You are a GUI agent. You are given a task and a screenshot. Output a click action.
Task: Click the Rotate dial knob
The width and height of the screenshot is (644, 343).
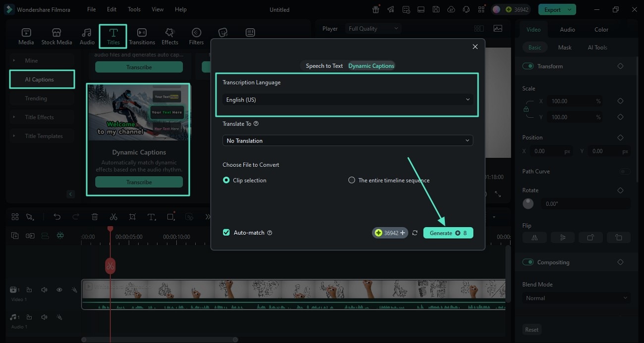pyautogui.click(x=528, y=203)
